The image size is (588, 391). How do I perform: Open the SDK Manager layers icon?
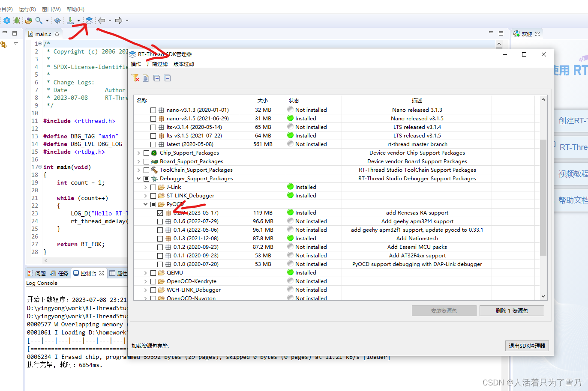click(88, 20)
